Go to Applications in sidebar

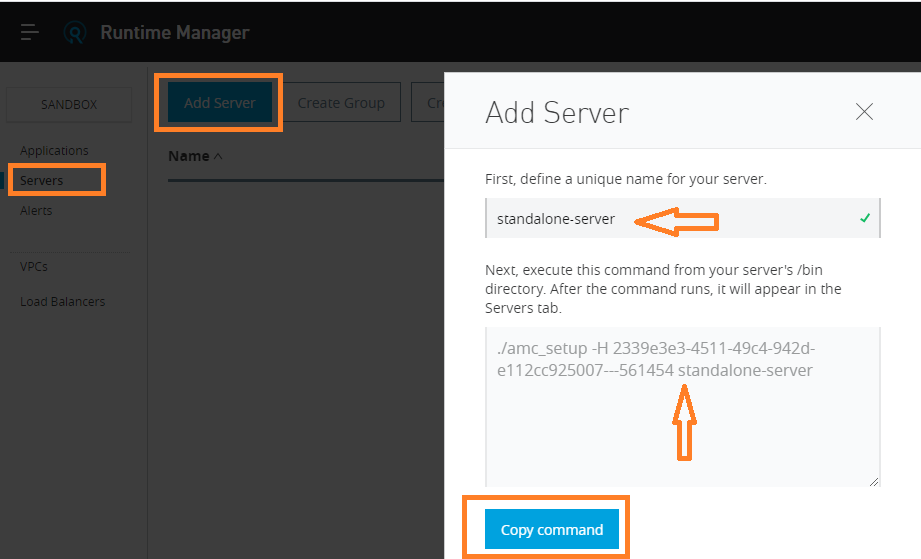click(54, 150)
